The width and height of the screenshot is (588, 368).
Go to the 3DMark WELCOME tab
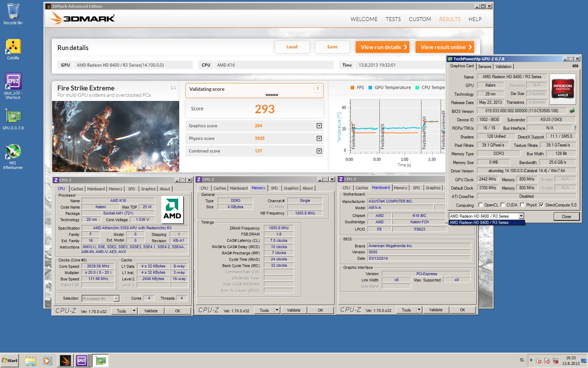(364, 19)
